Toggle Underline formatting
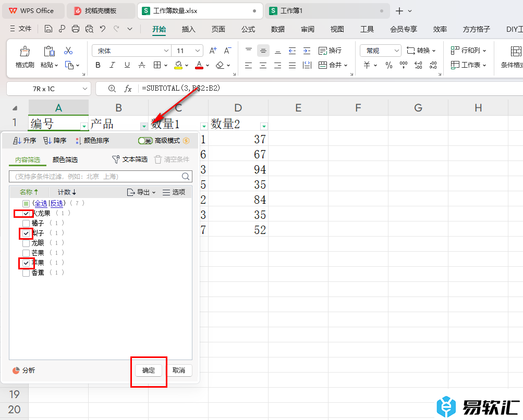This screenshot has height=420, width=523. pos(127,65)
